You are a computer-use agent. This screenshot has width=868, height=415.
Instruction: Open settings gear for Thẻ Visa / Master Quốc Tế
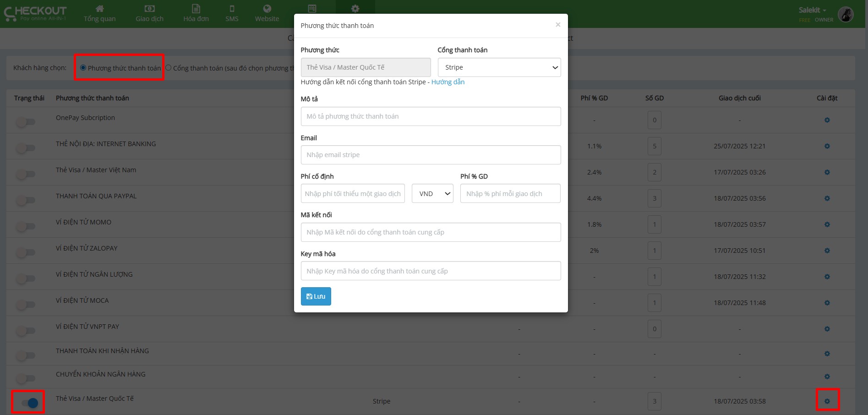click(827, 401)
